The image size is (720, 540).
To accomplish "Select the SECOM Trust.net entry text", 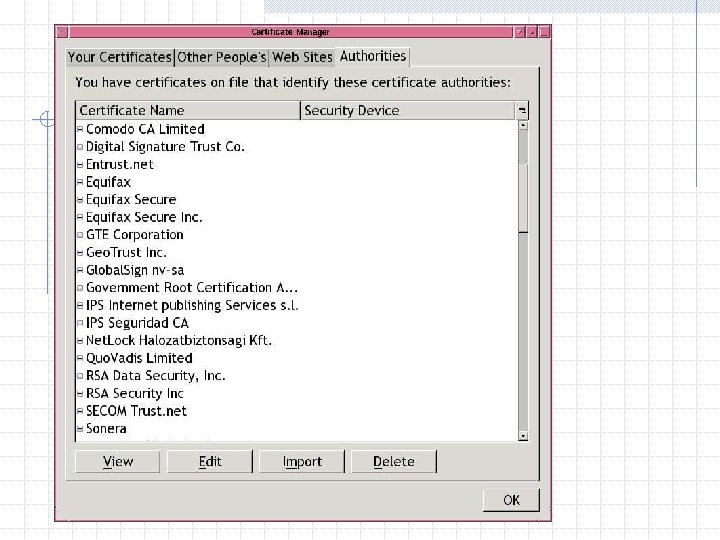I will click(x=136, y=411).
